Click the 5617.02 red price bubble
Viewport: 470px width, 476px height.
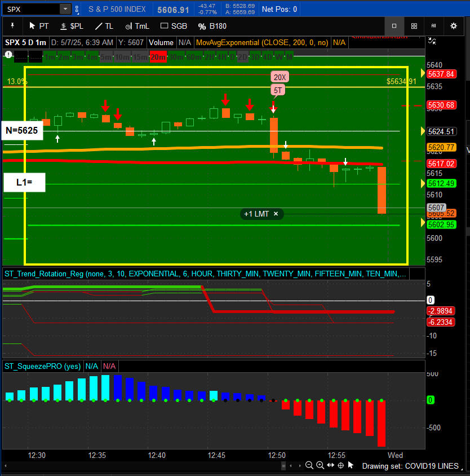click(441, 164)
